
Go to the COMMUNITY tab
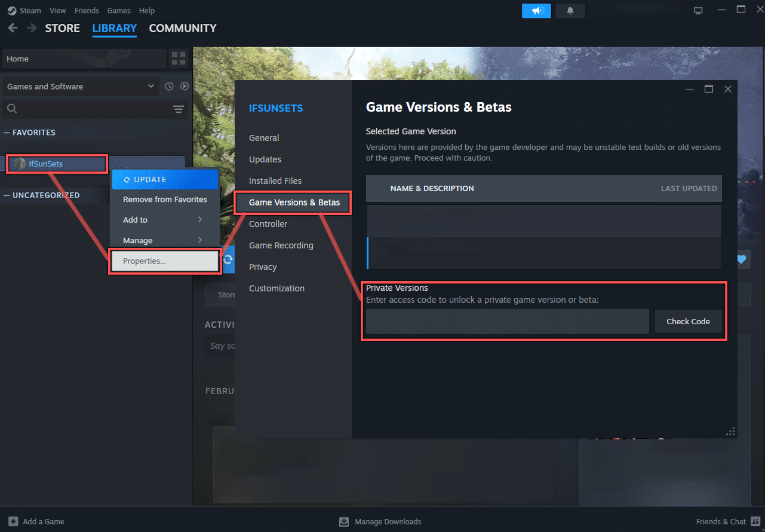click(183, 28)
